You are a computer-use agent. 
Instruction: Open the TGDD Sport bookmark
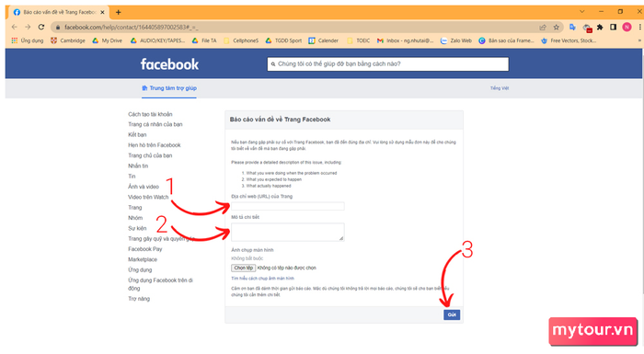coord(283,40)
